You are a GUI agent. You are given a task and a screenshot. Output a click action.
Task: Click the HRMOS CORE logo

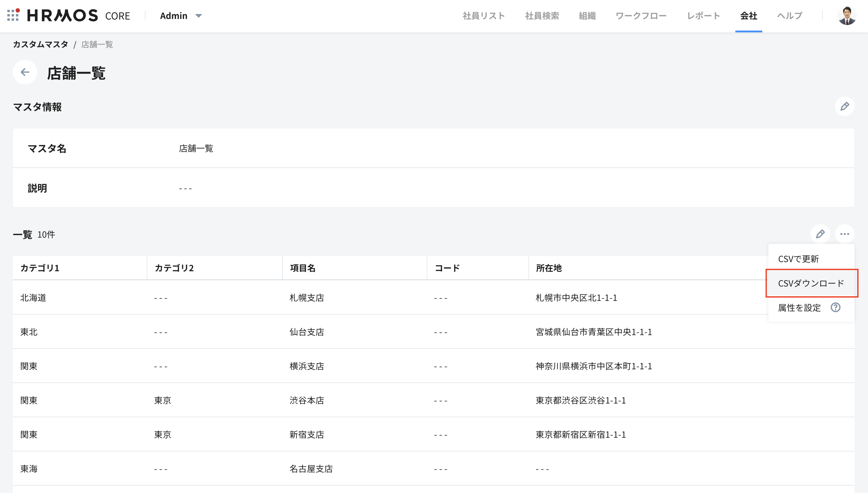pos(79,16)
